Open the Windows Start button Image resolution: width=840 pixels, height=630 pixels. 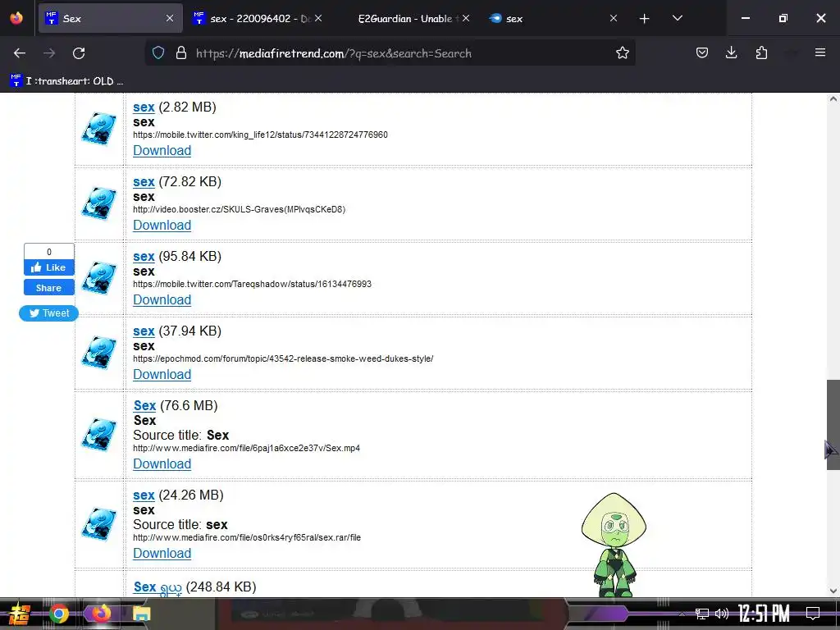pyautogui.click(x=20, y=614)
